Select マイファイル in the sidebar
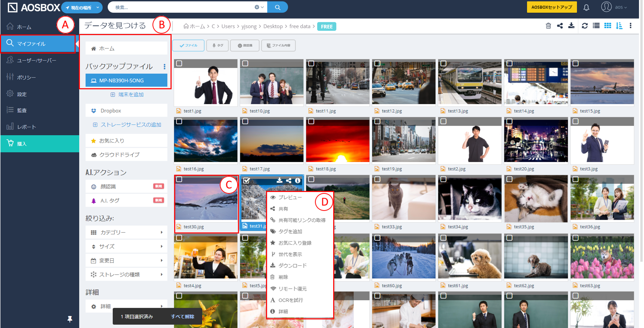This screenshot has height=328, width=644. coord(37,44)
